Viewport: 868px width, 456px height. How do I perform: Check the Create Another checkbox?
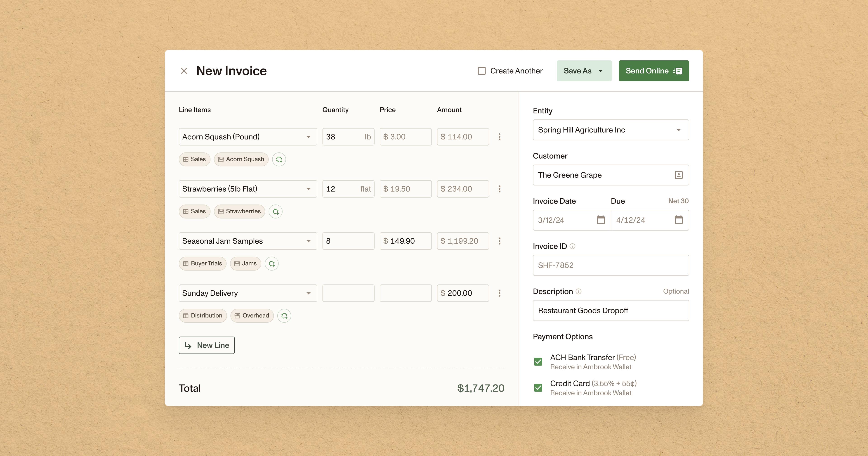click(481, 71)
